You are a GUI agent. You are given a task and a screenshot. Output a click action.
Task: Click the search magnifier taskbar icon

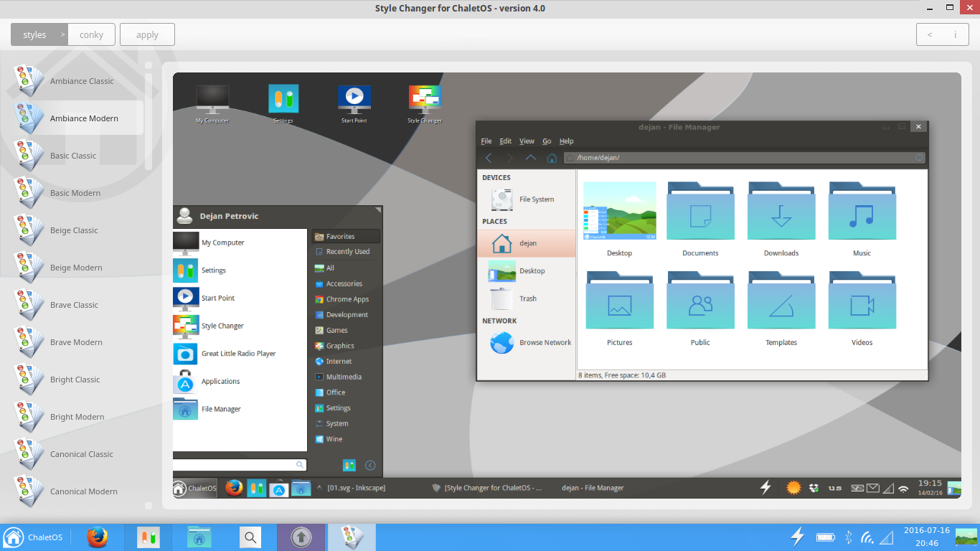(250, 537)
